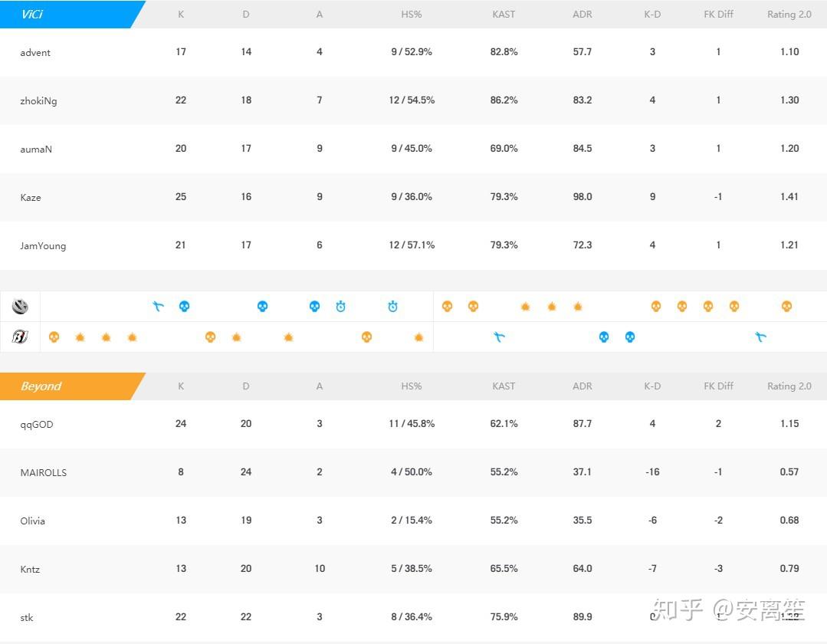Select the ViCi team header
Screen dimensions: 827x644
pos(32,15)
